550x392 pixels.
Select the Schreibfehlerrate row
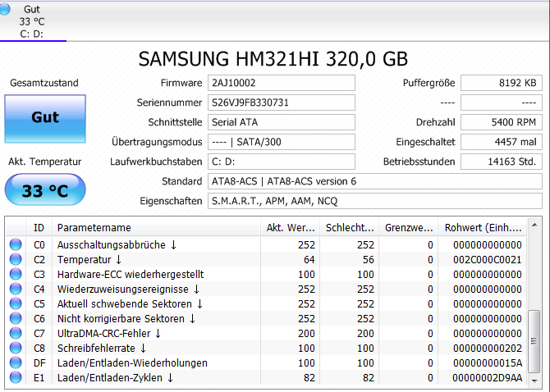266,348
